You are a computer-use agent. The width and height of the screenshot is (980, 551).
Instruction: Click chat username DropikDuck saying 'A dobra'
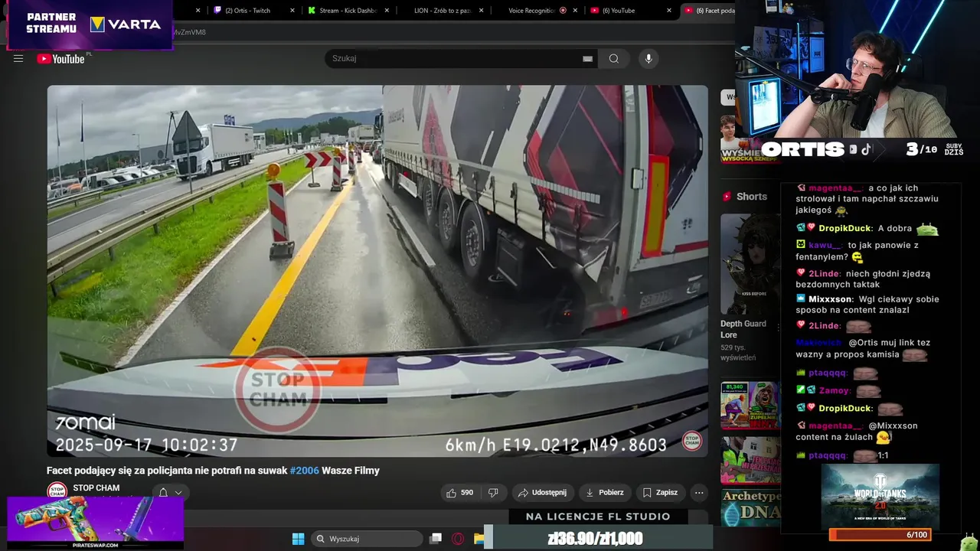click(x=845, y=228)
